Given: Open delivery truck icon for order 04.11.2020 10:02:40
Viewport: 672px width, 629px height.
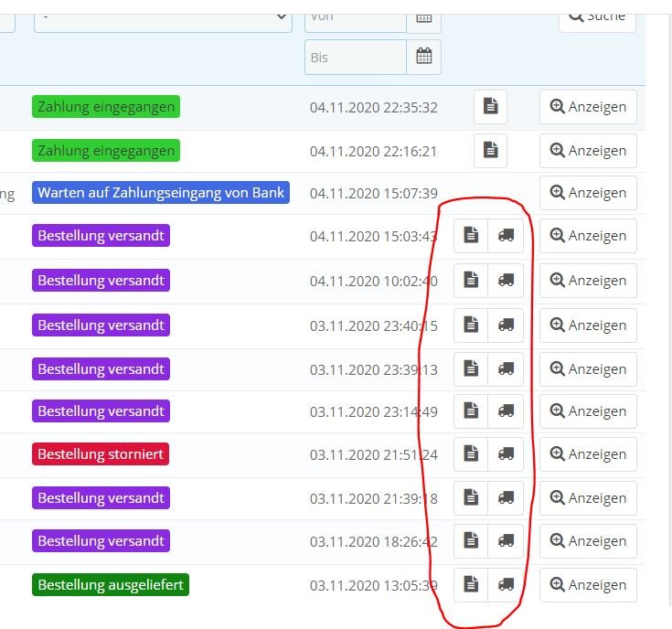Looking at the screenshot, I should [x=506, y=281].
